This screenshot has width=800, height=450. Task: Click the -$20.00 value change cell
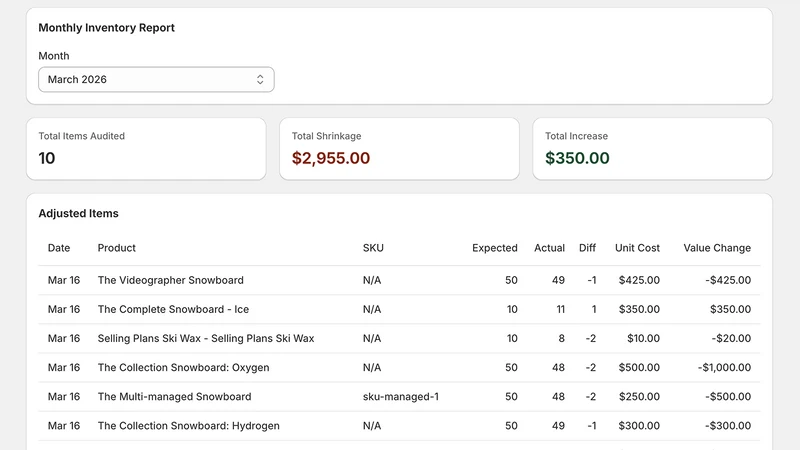tap(731, 338)
